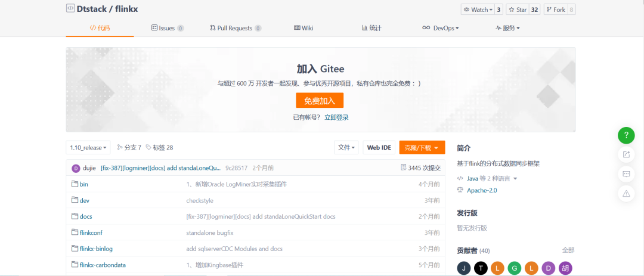
Task: Open the Watch dropdown button
Action: [478, 10]
